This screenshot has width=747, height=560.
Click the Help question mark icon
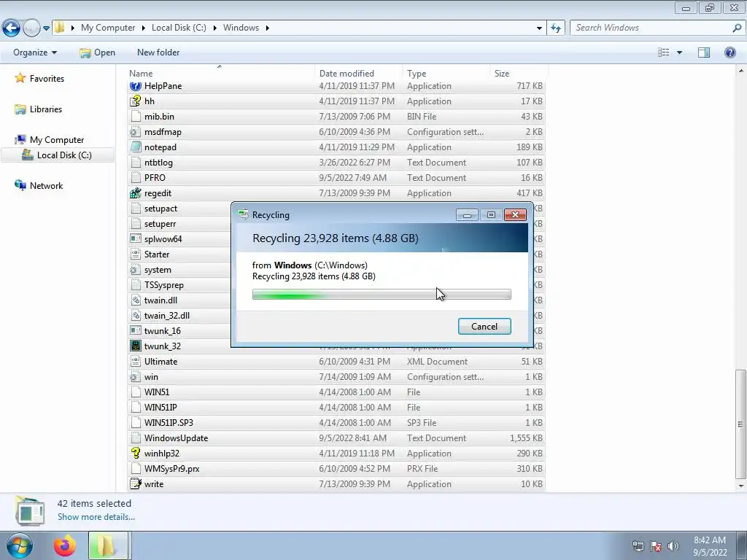coord(729,52)
